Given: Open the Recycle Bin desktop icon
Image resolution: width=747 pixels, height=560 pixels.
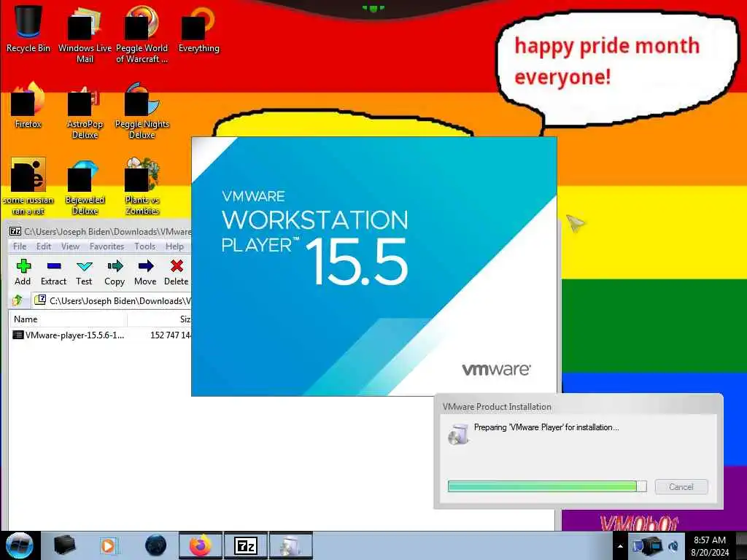Looking at the screenshot, I should click(28, 28).
